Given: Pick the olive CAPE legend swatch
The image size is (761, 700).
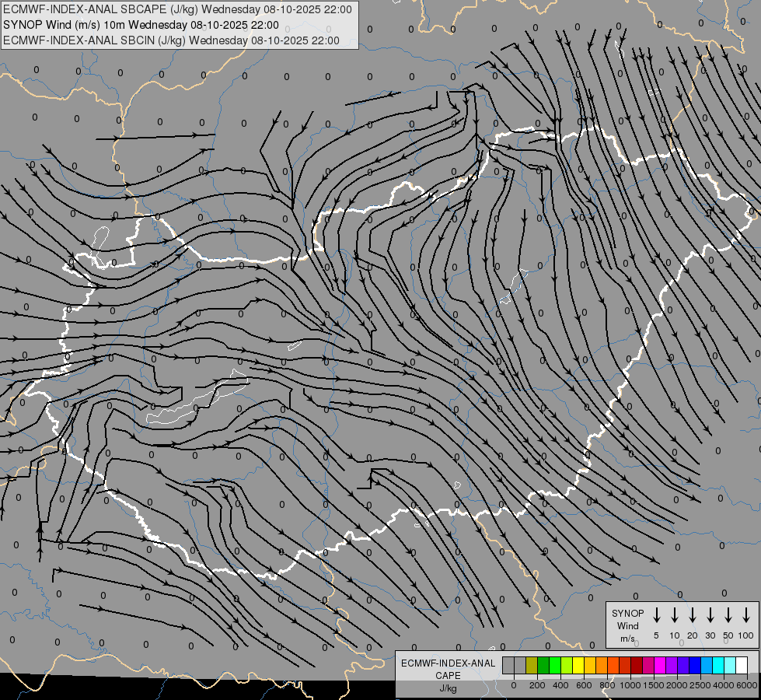Looking at the screenshot, I should point(532,665).
